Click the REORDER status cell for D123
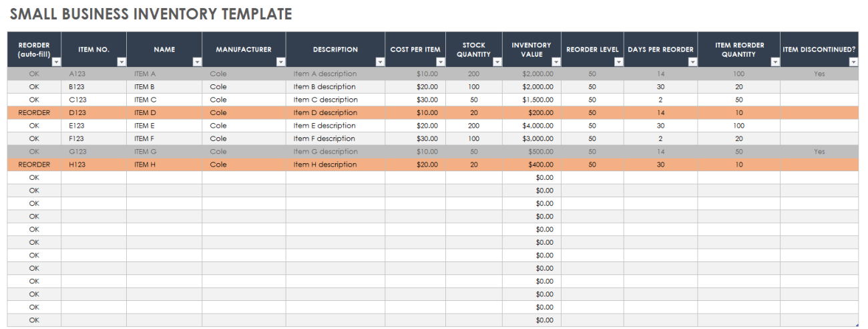 click(x=34, y=113)
